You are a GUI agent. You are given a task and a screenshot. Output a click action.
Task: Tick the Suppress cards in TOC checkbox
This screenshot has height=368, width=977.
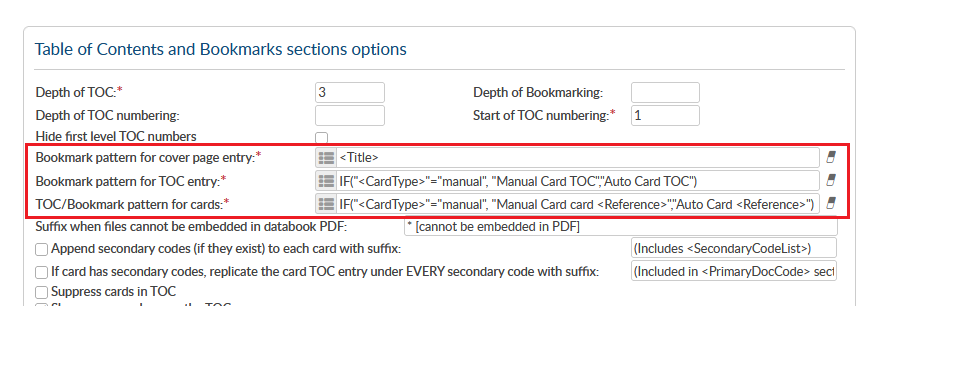(41, 292)
